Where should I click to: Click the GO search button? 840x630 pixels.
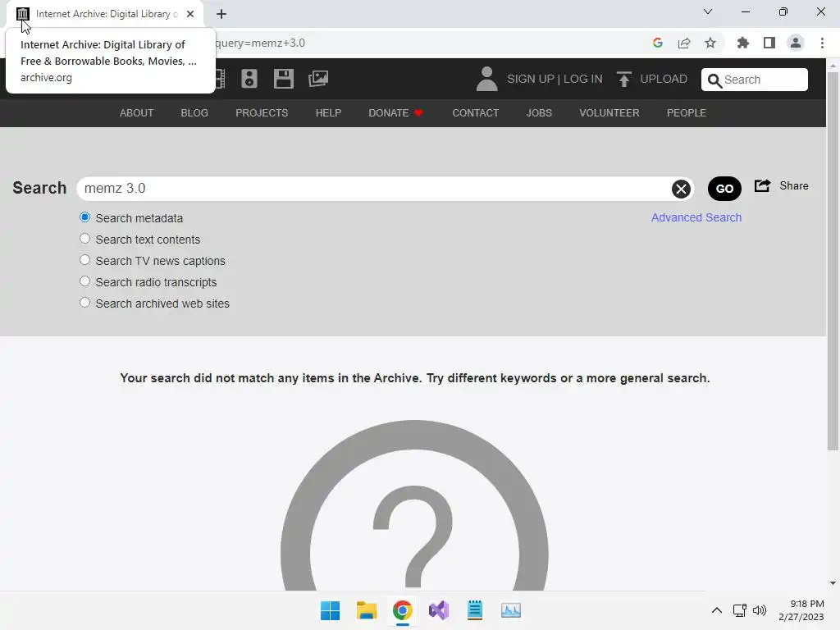(x=724, y=189)
